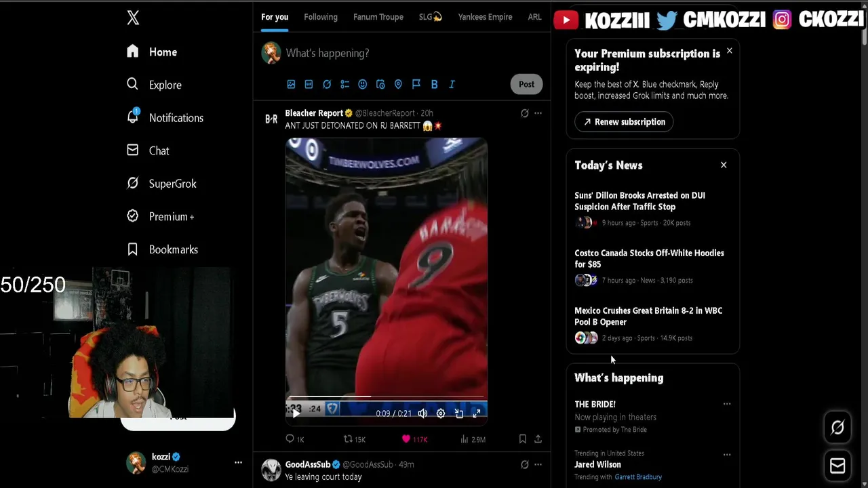
Task: Open the Explore search page
Action: pos(155,85)
